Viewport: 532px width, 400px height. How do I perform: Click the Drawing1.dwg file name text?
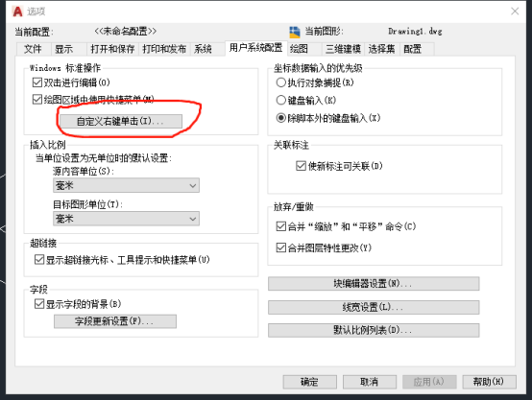(415, 32)
